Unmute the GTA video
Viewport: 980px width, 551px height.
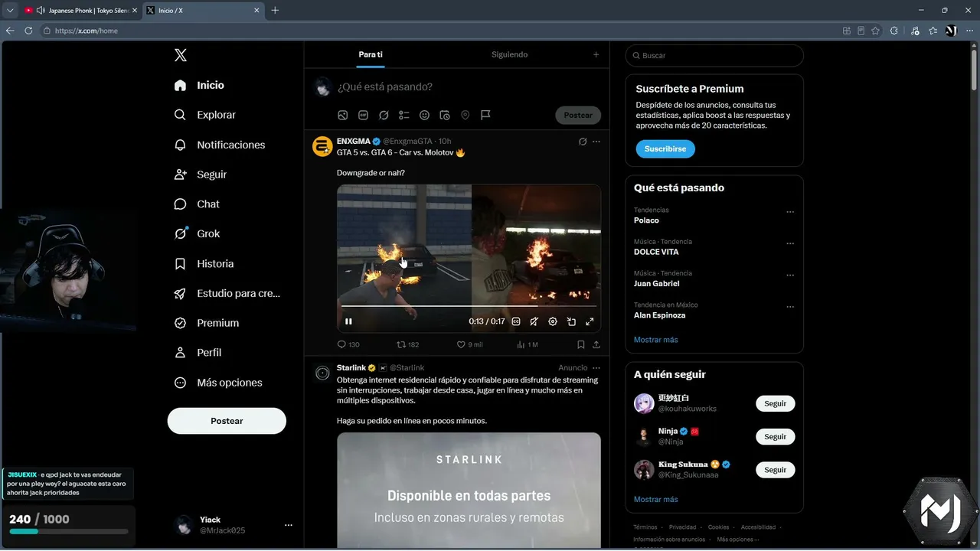[x=534, y=321]
